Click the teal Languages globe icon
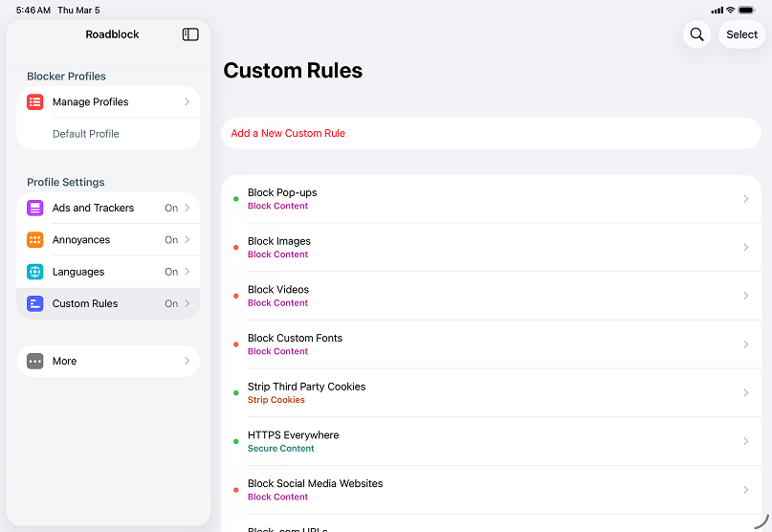This screenshot has height=532, width=772. [x=35, y=272]
